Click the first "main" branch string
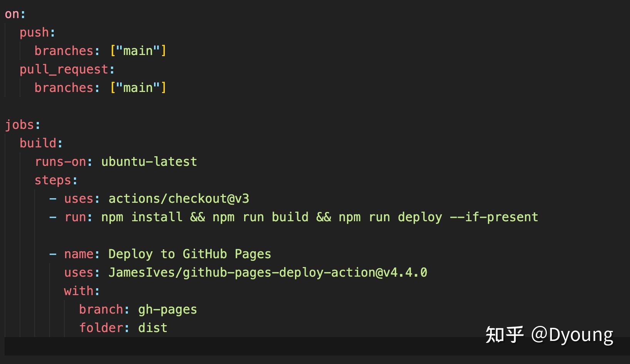 139,50
